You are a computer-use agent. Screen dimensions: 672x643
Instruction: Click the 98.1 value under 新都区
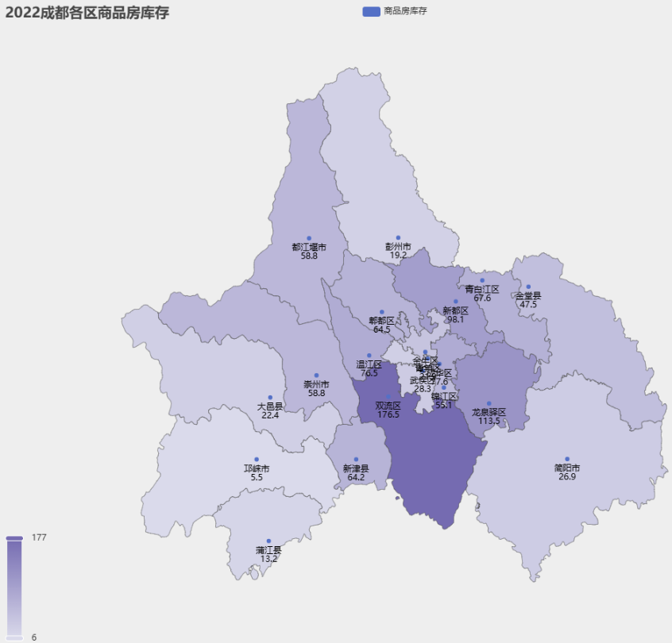point(456,320)
